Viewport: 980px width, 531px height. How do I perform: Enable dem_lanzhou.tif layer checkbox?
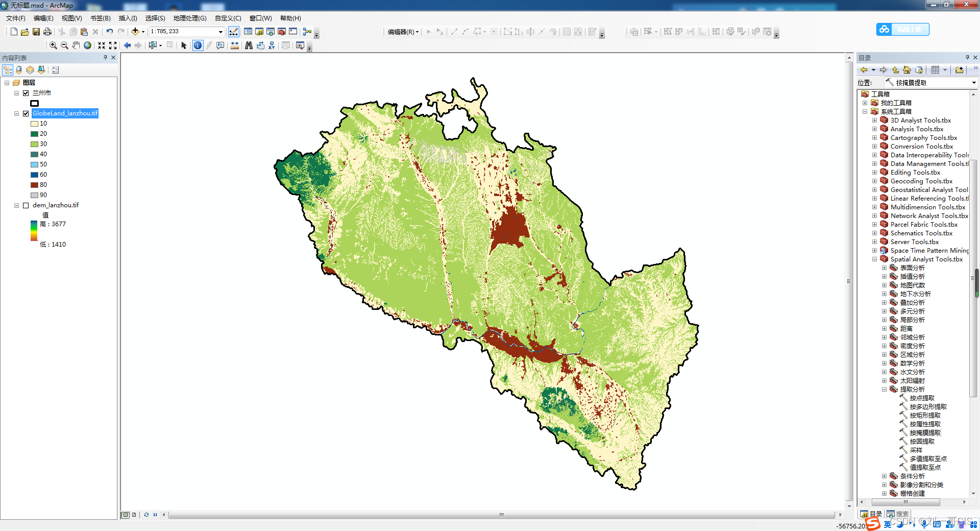[26, 205]
